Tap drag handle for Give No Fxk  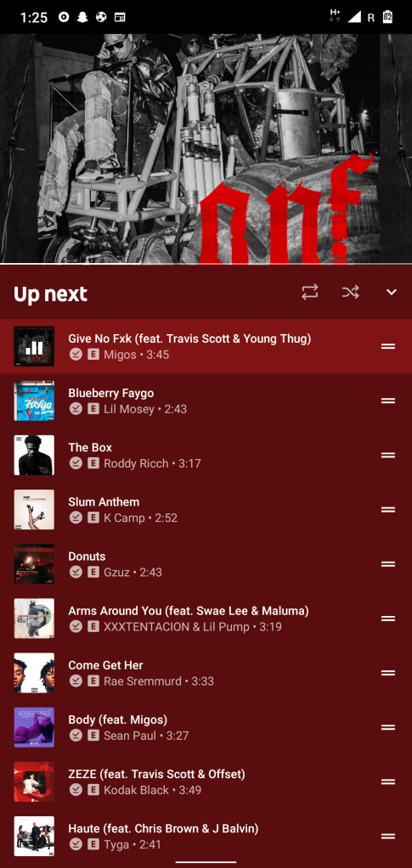coord(388,346)
